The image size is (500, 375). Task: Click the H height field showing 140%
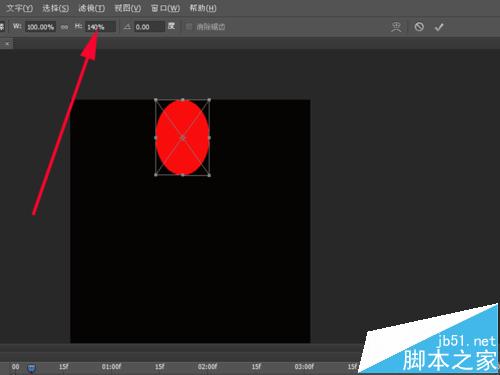(x=100, y=27)
